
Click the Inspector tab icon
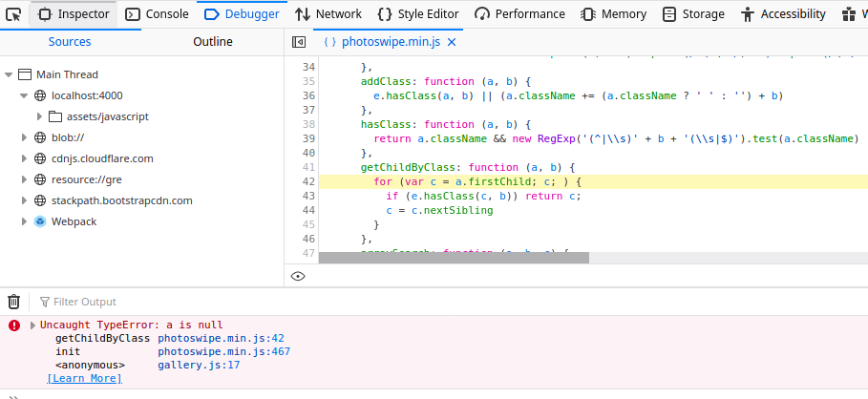coord(45,14)
